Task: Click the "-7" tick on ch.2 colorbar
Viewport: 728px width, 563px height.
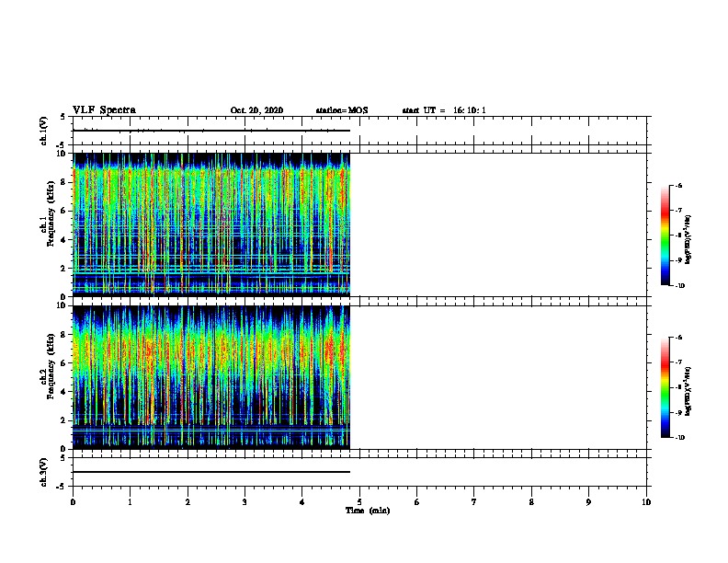Action: (x=678, y=362)
